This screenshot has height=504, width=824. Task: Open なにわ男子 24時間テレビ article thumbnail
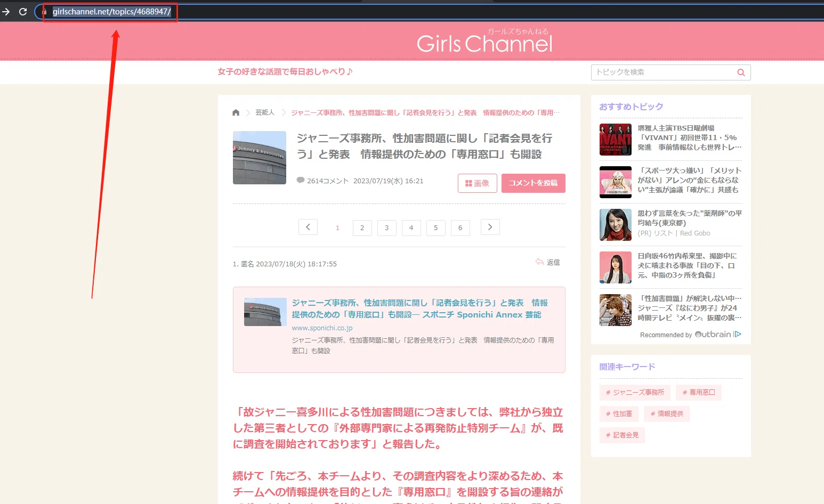(x=616, y=310)
